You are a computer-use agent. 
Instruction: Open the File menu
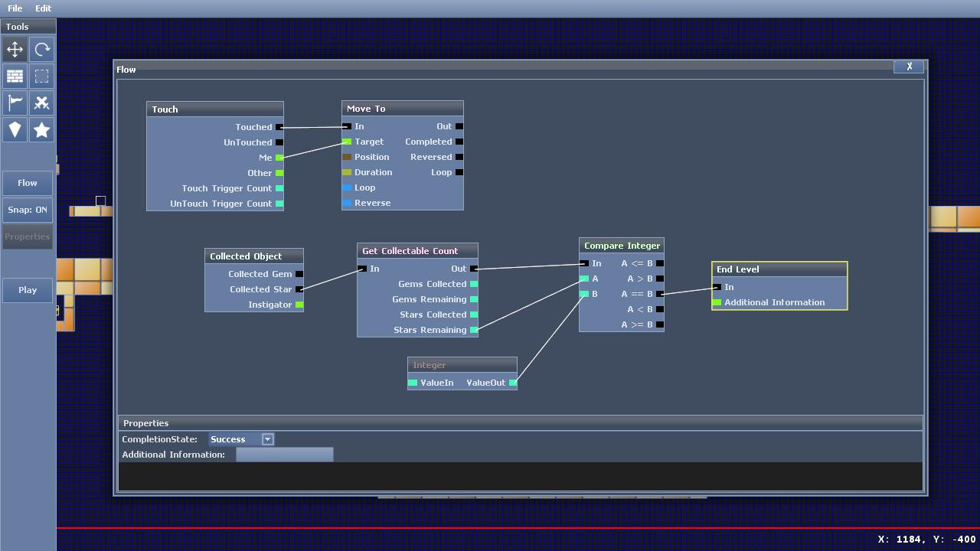(15, 8)
